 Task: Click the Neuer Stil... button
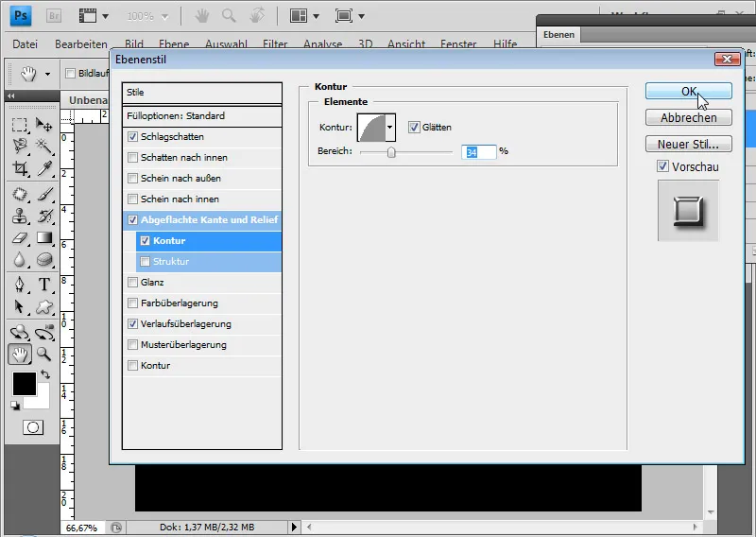click(689, 145)
